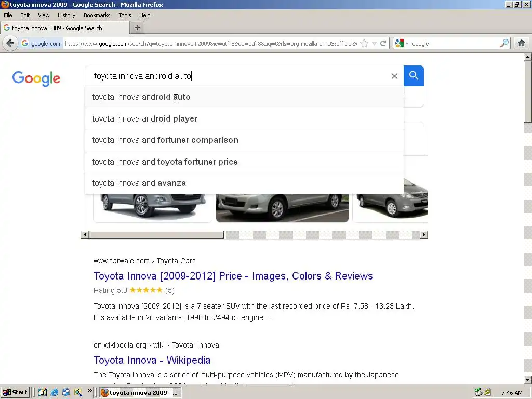Viewport: 532px width, 399px height.
Task: Open the History menu
Action: coord(66,15)
